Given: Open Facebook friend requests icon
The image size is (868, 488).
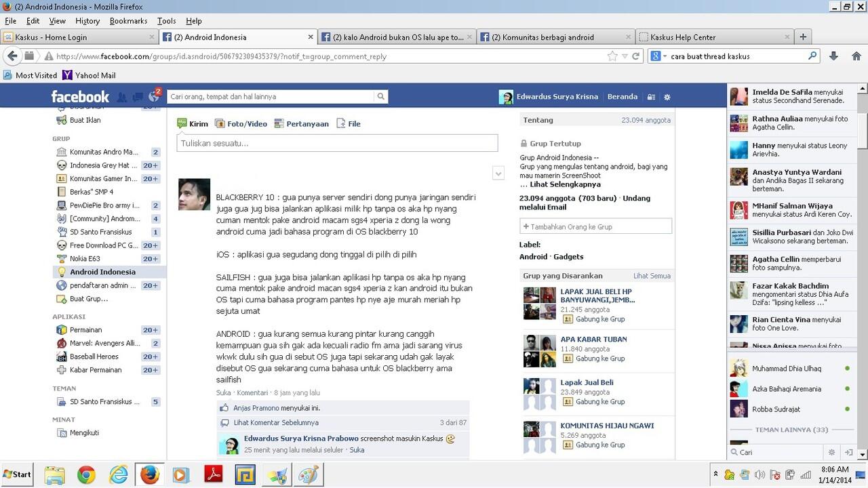Looking at the screenshot, I should click(122, 97).
